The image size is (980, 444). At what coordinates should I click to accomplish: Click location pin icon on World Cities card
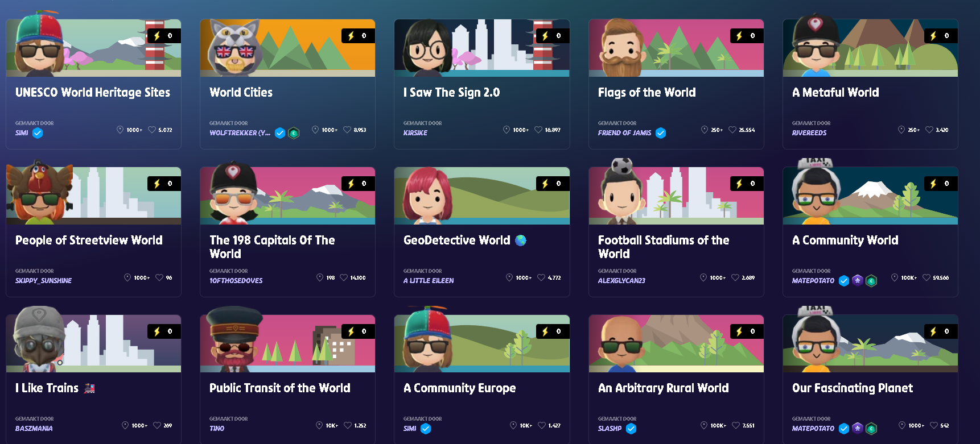click(x=315, y=130)
